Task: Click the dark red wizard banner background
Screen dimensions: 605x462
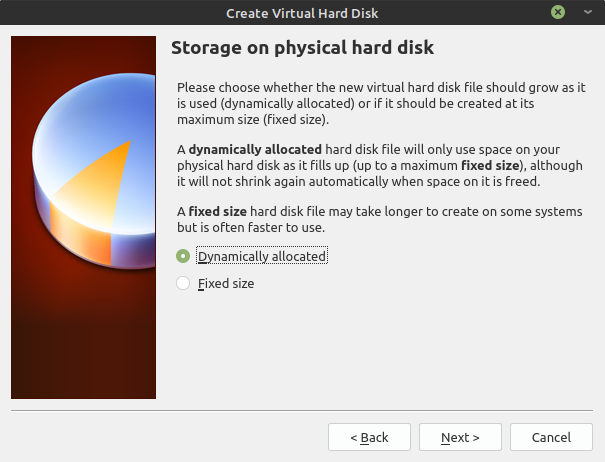Action: 83,340
